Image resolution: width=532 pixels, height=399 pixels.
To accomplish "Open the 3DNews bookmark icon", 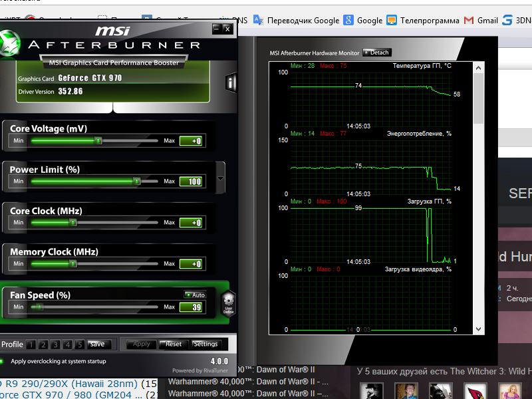I will point(507,20).
